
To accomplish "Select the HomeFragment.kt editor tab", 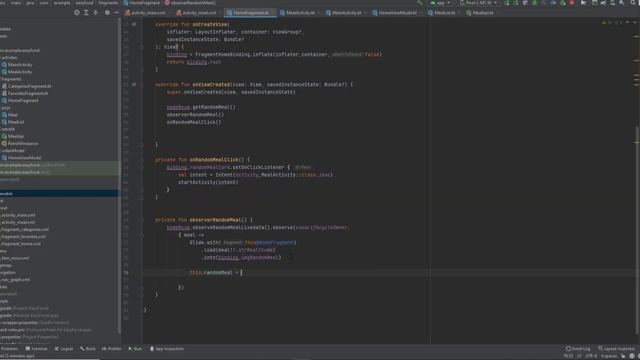I will pyautogui.click(x=250, y=13).
